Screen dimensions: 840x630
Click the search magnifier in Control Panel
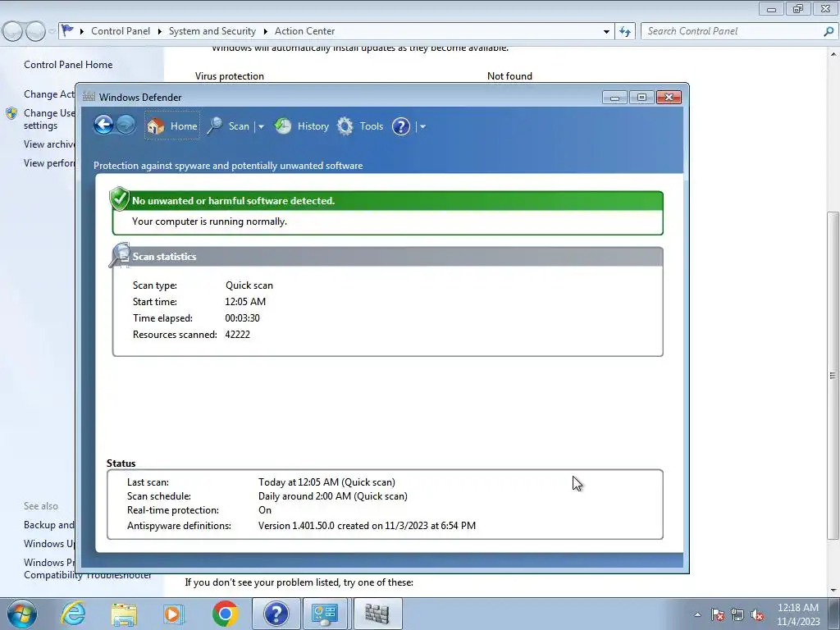829,32
